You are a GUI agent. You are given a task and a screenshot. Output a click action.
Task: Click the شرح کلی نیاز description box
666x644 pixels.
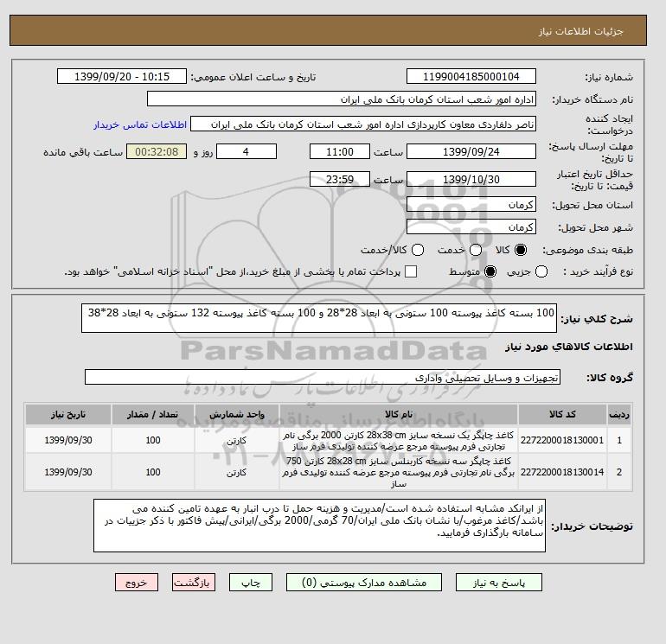[319, 318]
